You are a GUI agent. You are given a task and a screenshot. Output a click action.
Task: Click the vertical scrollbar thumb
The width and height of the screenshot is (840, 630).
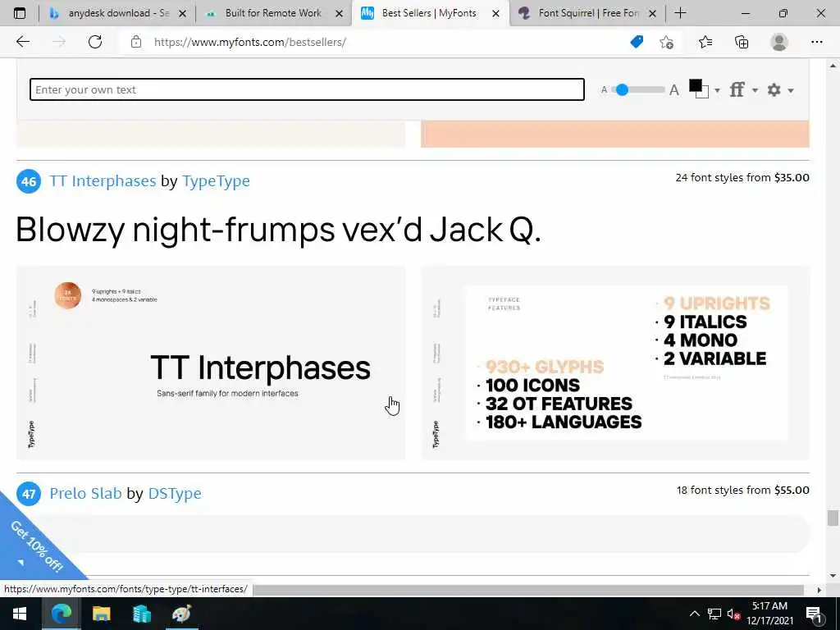[x=832, y=518]
